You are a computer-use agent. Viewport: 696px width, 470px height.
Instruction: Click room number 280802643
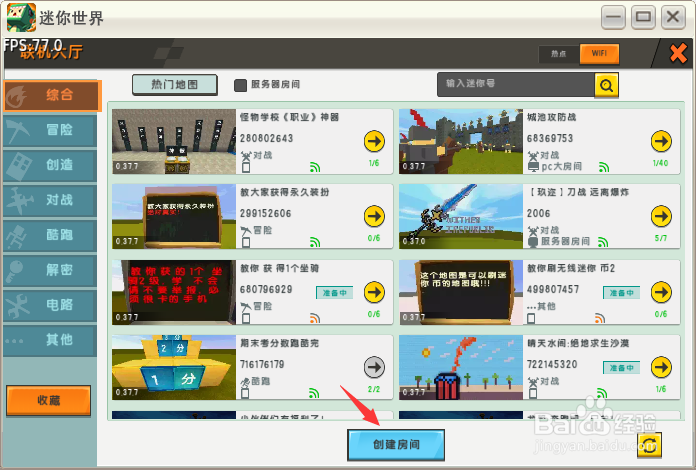pyautogui.click(x=266, y=138)
